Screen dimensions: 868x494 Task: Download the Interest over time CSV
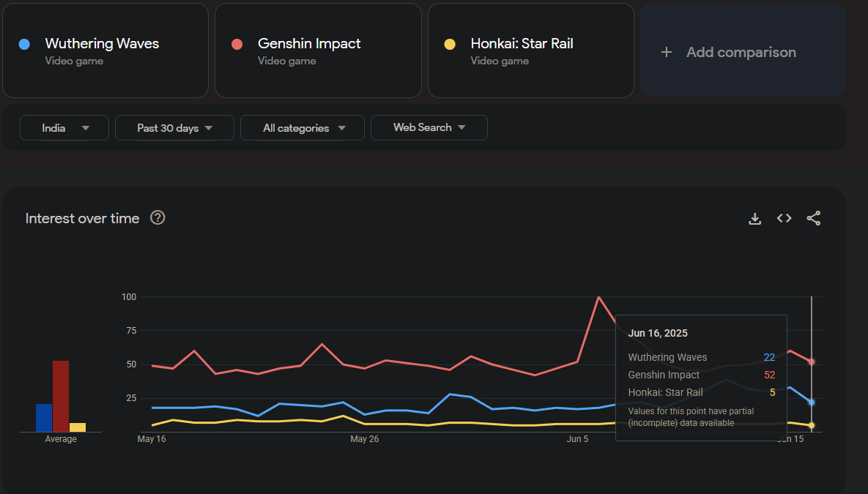point(754,219)
